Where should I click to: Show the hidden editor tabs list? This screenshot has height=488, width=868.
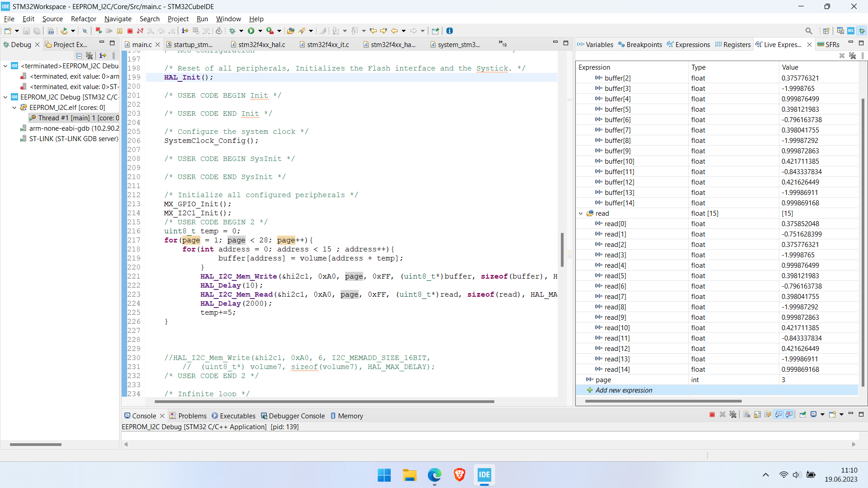503,44
